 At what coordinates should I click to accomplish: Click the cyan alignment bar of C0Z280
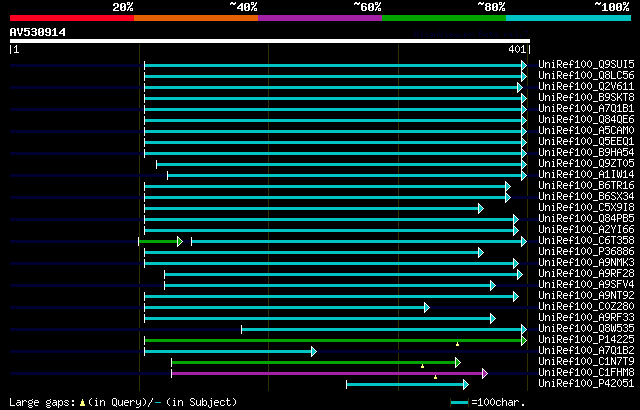tap(287, 307)
